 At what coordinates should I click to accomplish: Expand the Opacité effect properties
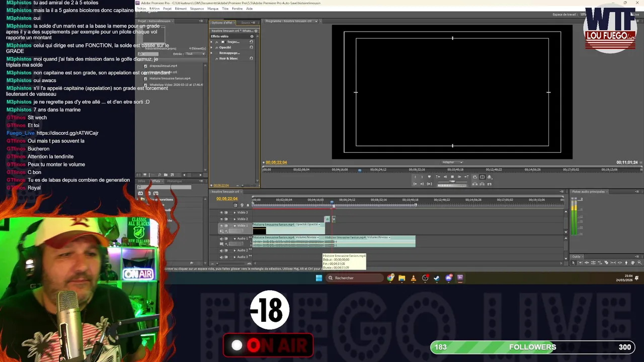coord(211,47)
